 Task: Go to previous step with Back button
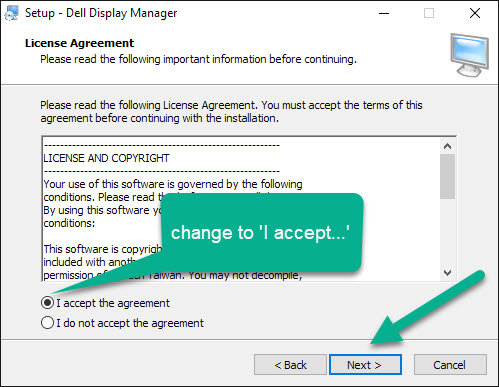click(x=290, y=365)
